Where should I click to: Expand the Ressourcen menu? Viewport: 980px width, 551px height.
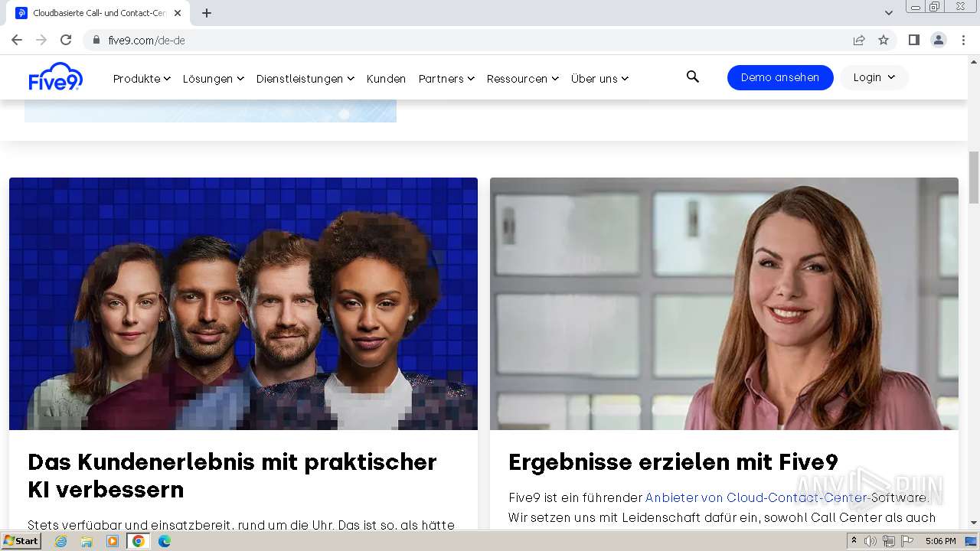523,78
